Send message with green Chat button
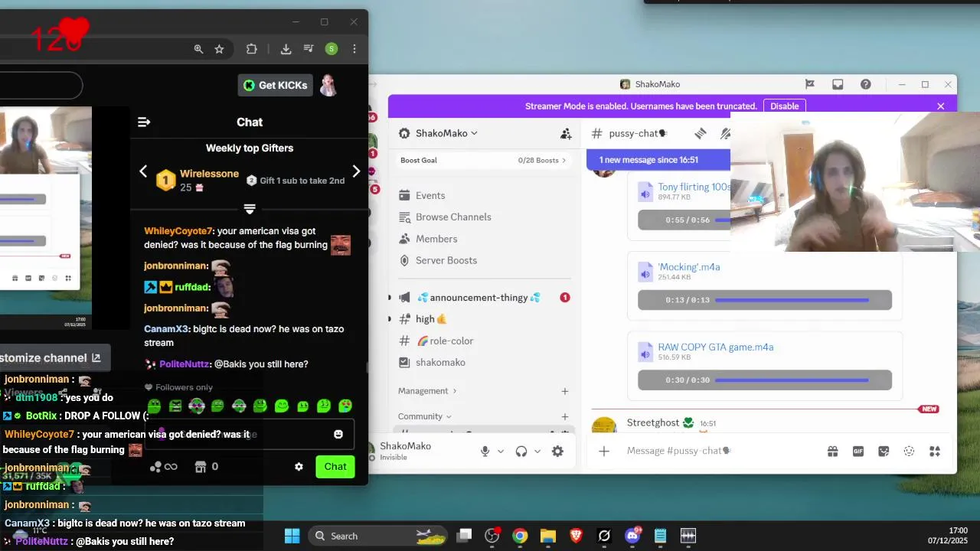Viewport: 980px width, 551px height. coord(335,467)
